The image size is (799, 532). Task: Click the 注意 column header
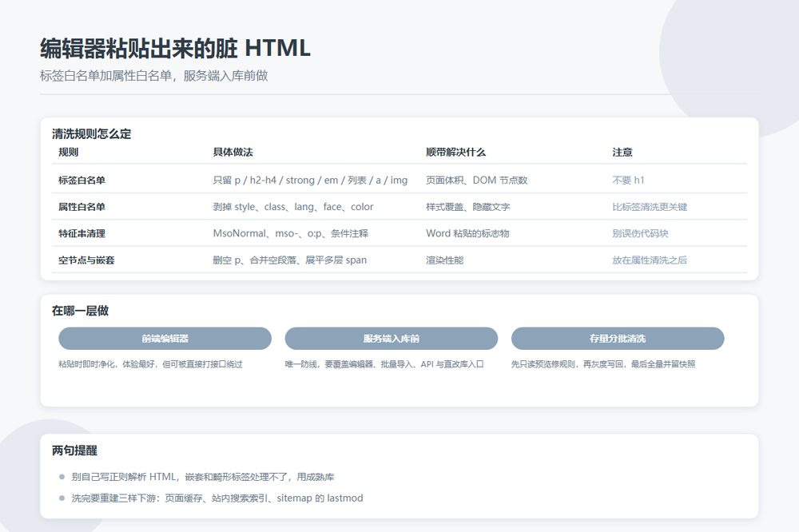point(622,152)
